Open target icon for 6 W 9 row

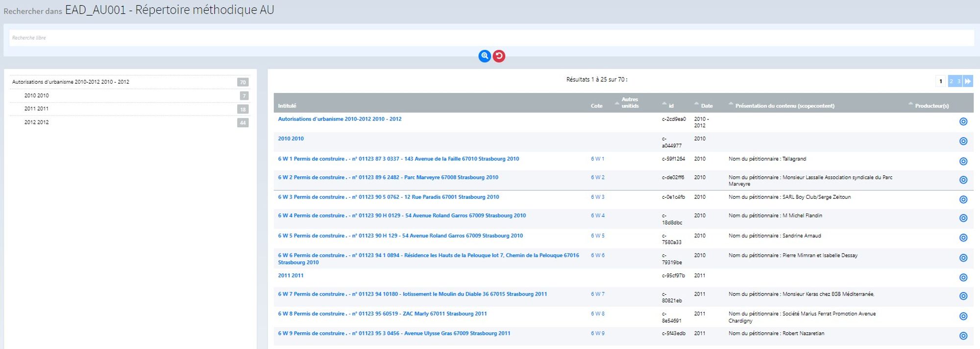(x=963, y=336)
